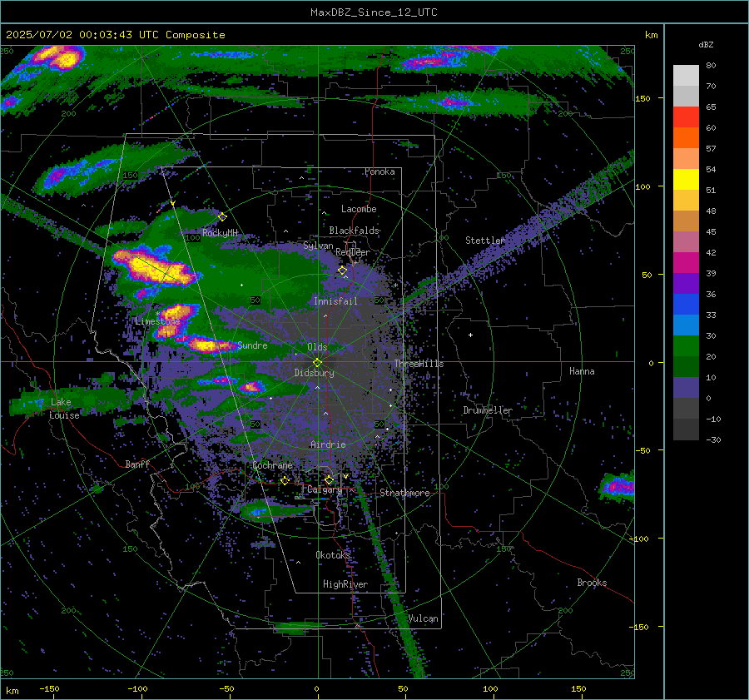Click the Vulcan city label

pos(424,618)
